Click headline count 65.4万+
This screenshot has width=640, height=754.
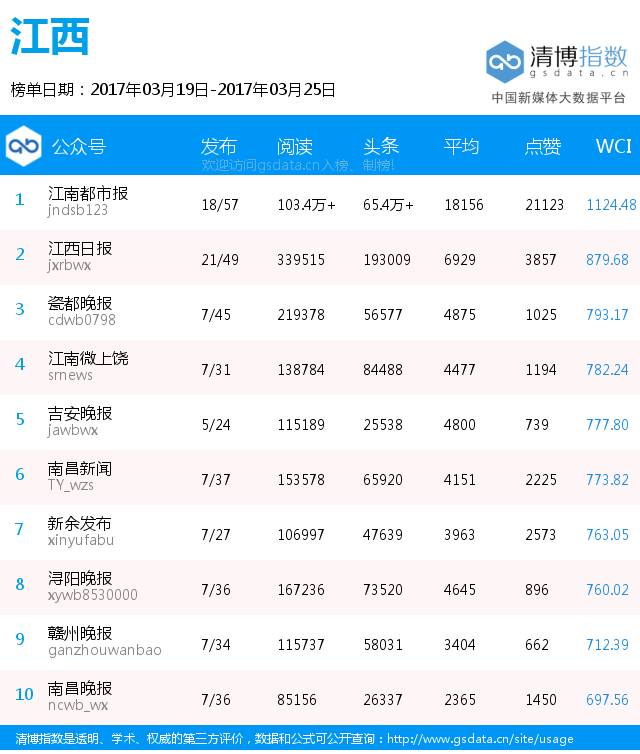pos(388,205)
